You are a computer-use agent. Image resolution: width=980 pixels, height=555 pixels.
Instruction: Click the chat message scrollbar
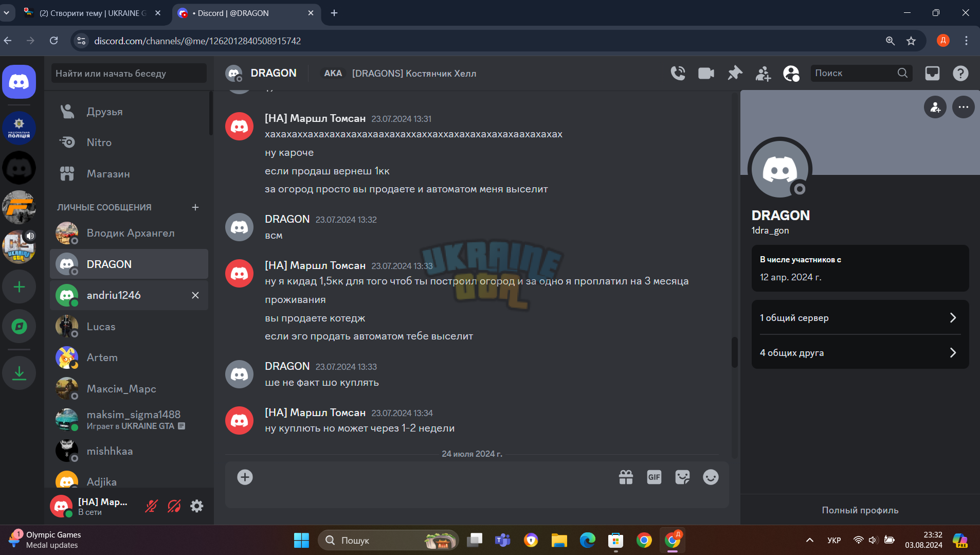pos(735,352)
